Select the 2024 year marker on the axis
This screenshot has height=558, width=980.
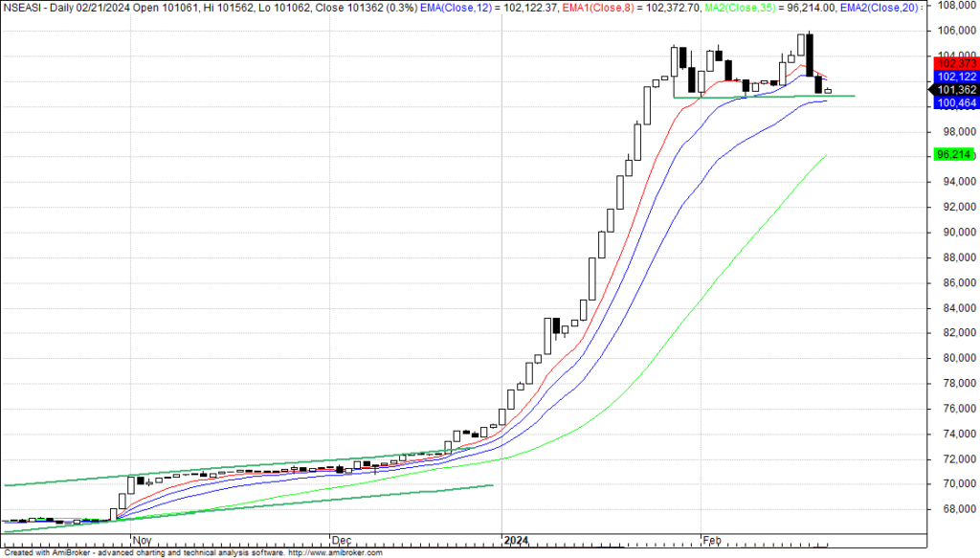pyautogui.click(x=517, y=541)
